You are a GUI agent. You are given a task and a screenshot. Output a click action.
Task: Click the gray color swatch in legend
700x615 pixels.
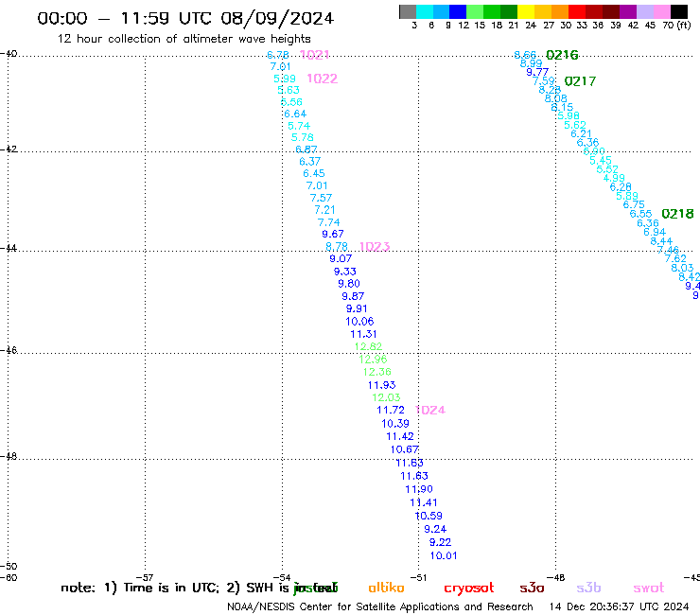point(408,11)
